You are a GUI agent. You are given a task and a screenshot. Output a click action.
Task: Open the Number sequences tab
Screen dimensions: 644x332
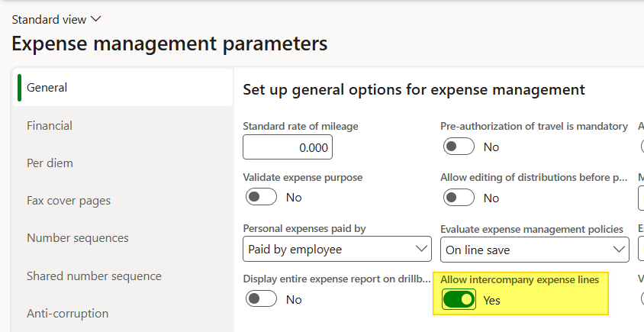pyautogui.click(x=77, y=238)
